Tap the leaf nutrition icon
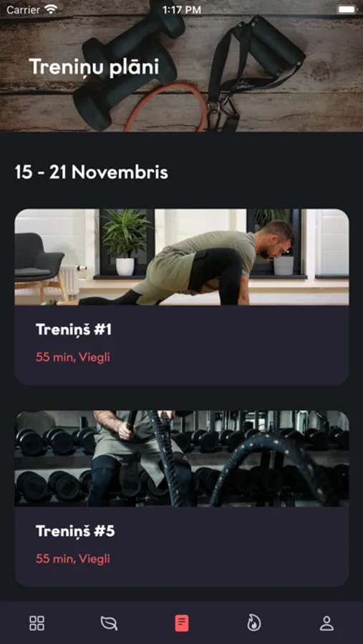Viewport: 363px width, 644px height. pos(109,623)
